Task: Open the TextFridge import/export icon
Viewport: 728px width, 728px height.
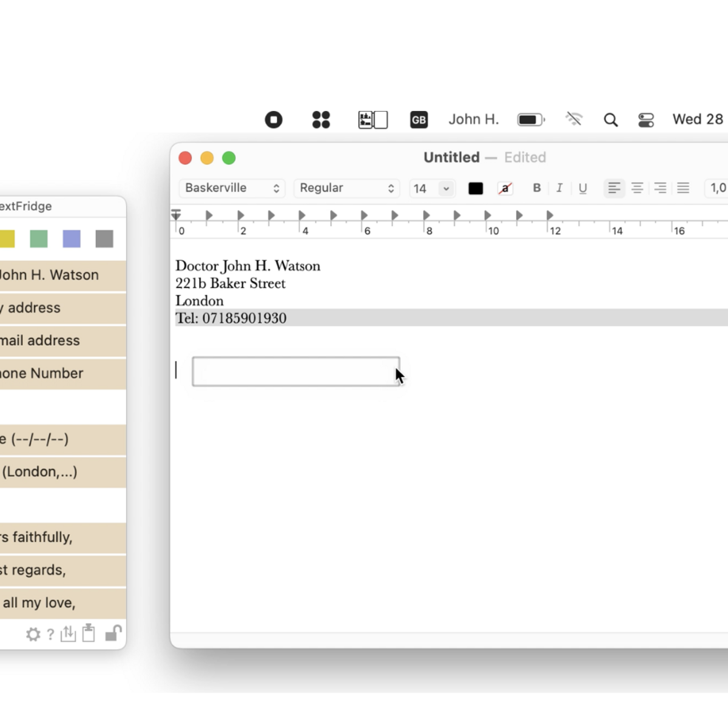Action: (68, 634)
